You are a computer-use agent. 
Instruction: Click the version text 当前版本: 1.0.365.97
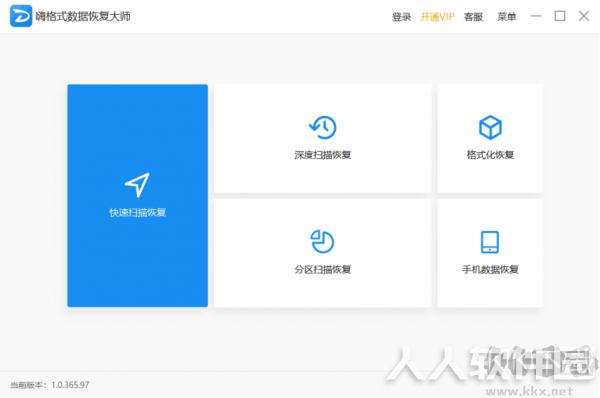[x=50, y=385]
